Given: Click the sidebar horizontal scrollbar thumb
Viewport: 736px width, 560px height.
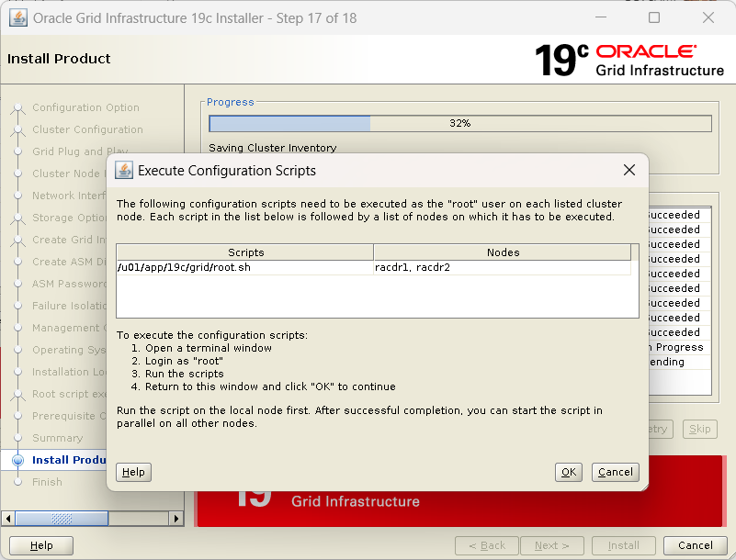Looking at the screenshot, I should pos(62,519).
